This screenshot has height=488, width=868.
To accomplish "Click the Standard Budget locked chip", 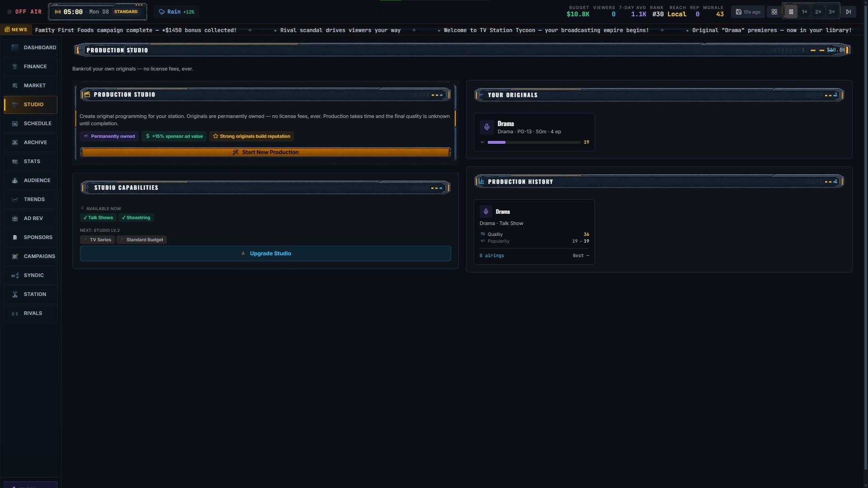I will [x=142, y=240].
